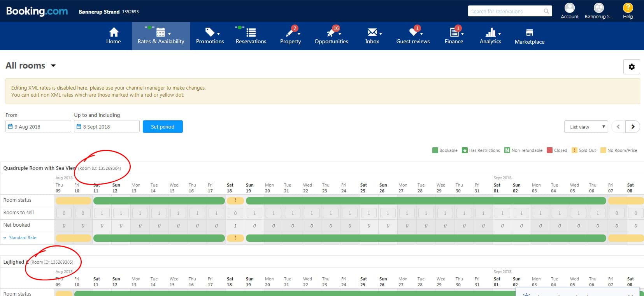Screen dimensions: 644x296
Task: Open the Promotions tag icon
Action: point(210,32)
